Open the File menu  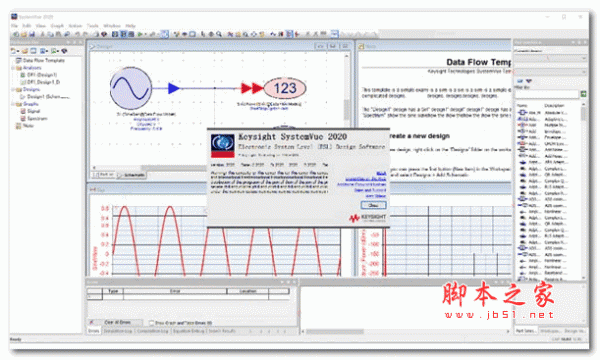point(15,26)
